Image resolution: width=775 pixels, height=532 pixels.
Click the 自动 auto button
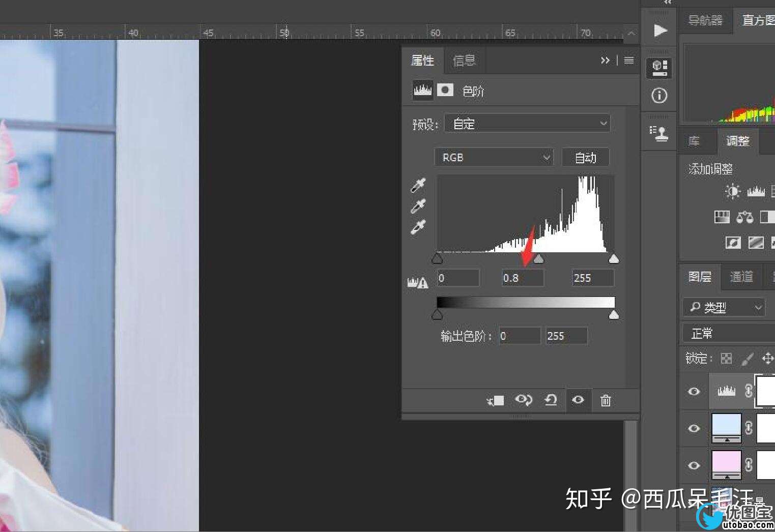pos(586,158)
